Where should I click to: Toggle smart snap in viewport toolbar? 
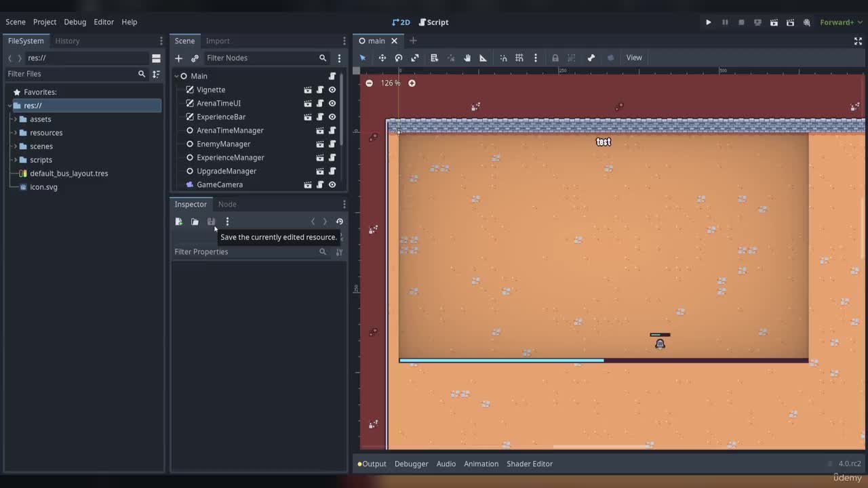[503, 58]
